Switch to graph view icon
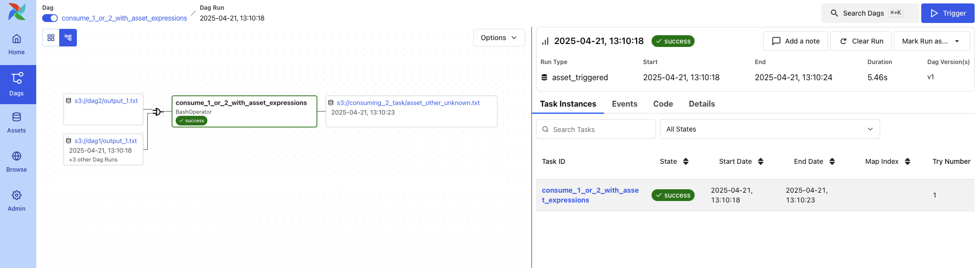 coord(68,38)
